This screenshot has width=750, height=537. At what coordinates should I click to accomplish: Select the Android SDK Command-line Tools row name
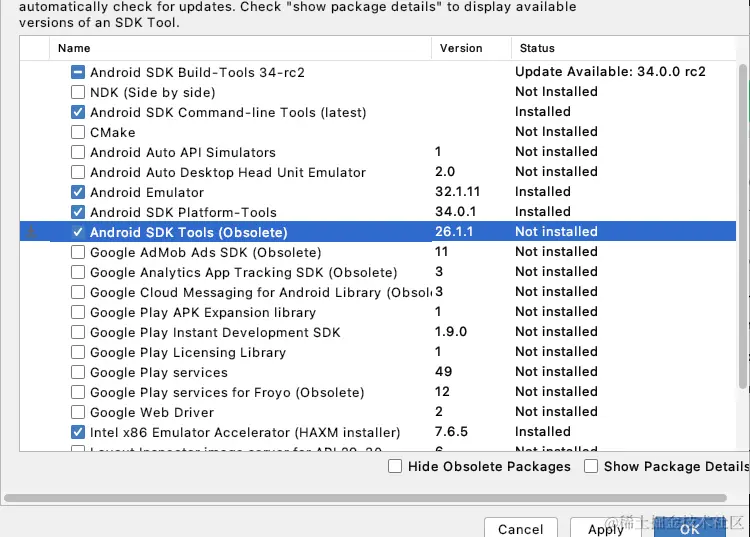[x=228, y=112]
